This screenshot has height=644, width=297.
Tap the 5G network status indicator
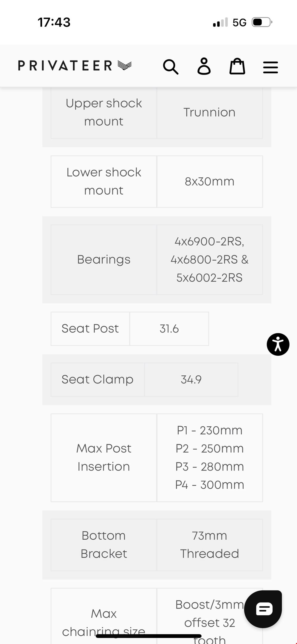pos(239,23)
